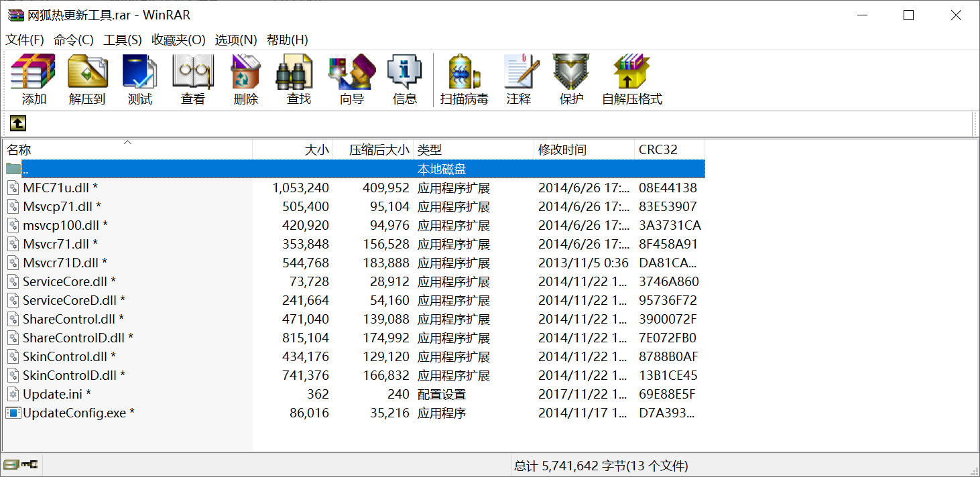The width and height of the screenshot is (980, 477).
Task: Click the Msvcp71.dll file icon
Action: click(x=13, y=206)
